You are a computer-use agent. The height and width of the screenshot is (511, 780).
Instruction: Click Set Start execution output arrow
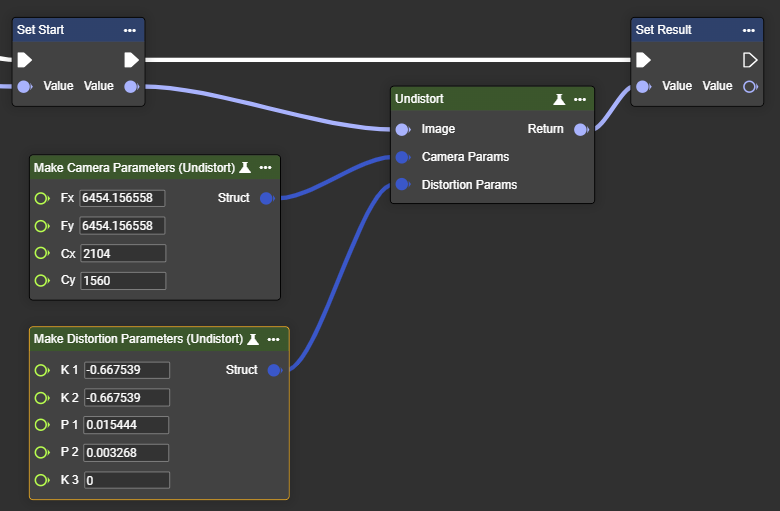point(131,60)
